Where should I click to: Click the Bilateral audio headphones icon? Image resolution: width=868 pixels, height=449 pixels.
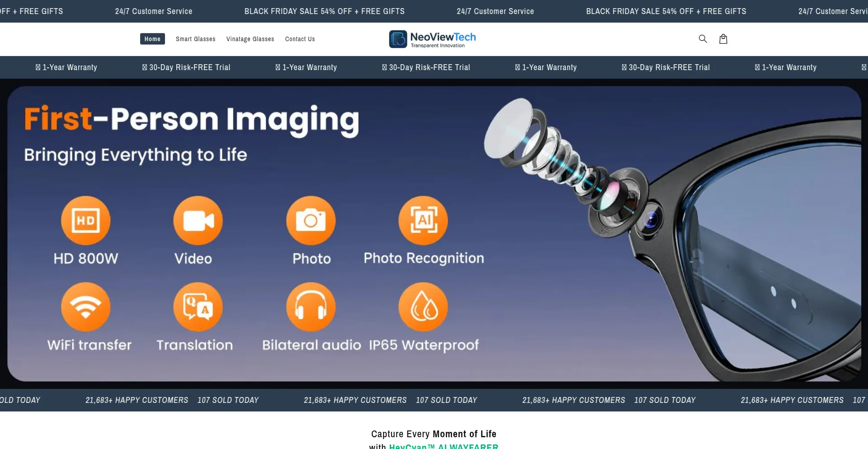[x=311, y=307]
